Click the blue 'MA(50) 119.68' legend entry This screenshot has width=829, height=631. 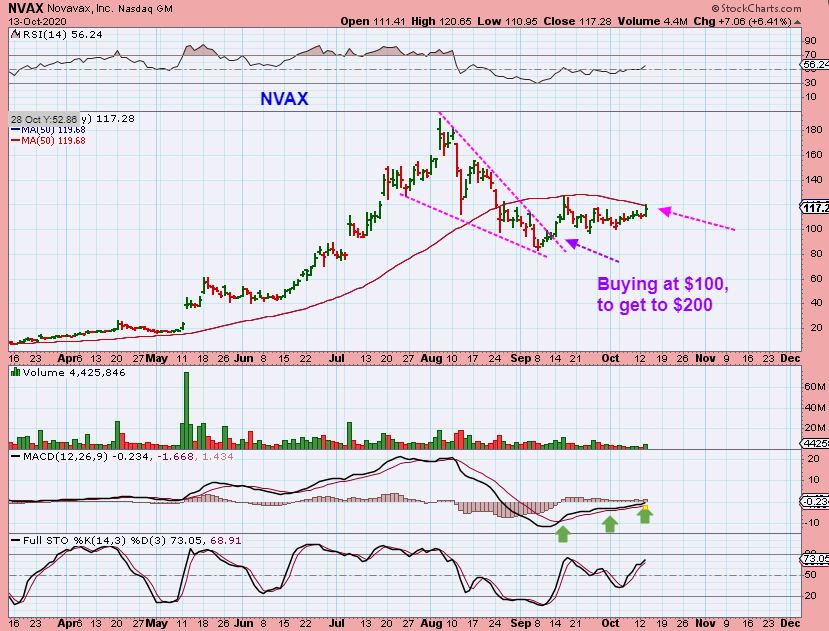point(48,130)
